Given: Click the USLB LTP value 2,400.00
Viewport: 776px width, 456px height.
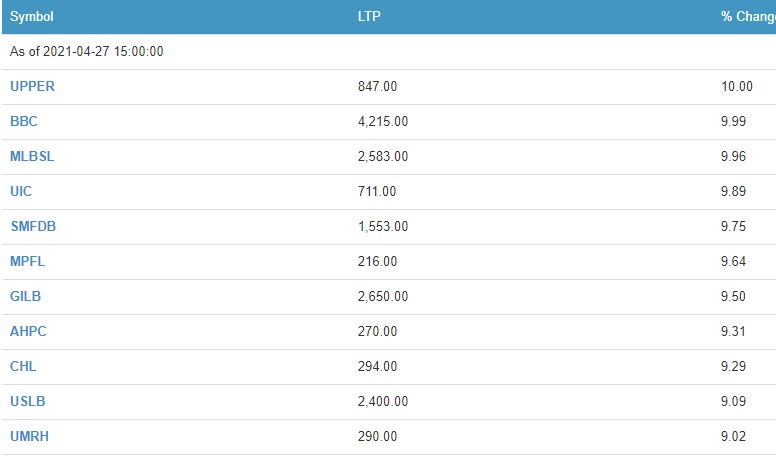Looking at the screenshot, I should tap(383, 402).
